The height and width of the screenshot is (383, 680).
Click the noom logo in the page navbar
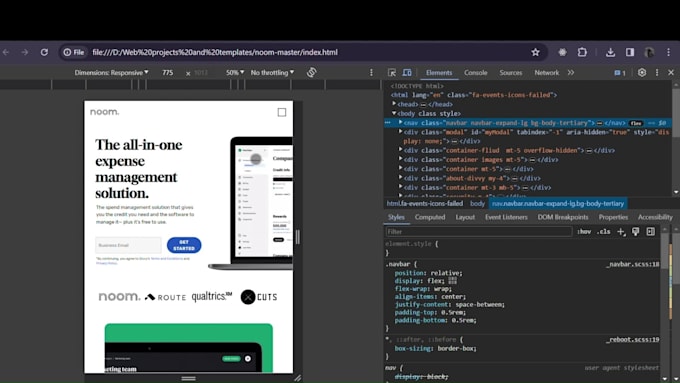click(x=105, y=112)
